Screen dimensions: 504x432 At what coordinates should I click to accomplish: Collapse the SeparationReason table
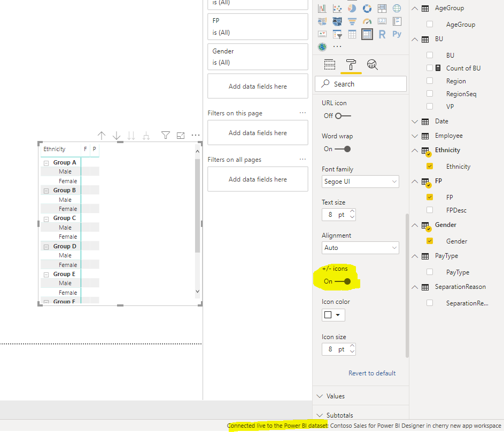pyautogui.click(x=415, y=287)
